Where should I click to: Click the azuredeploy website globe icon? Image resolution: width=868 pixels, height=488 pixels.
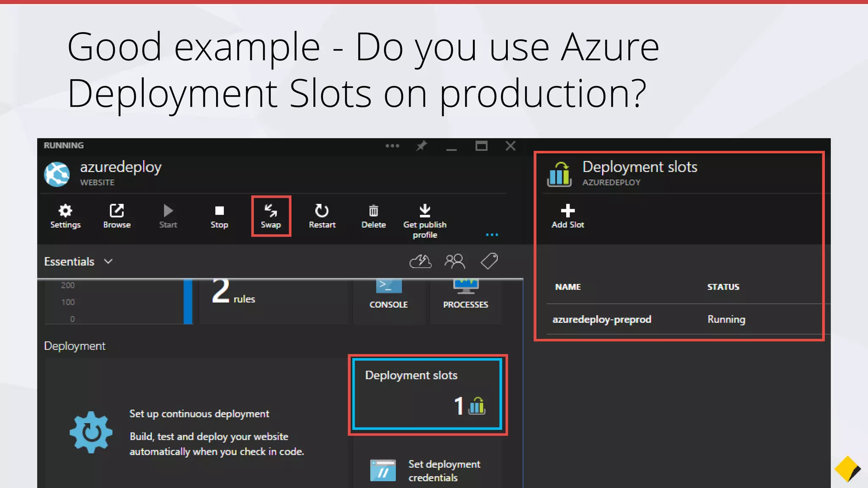tap(57, 174)
